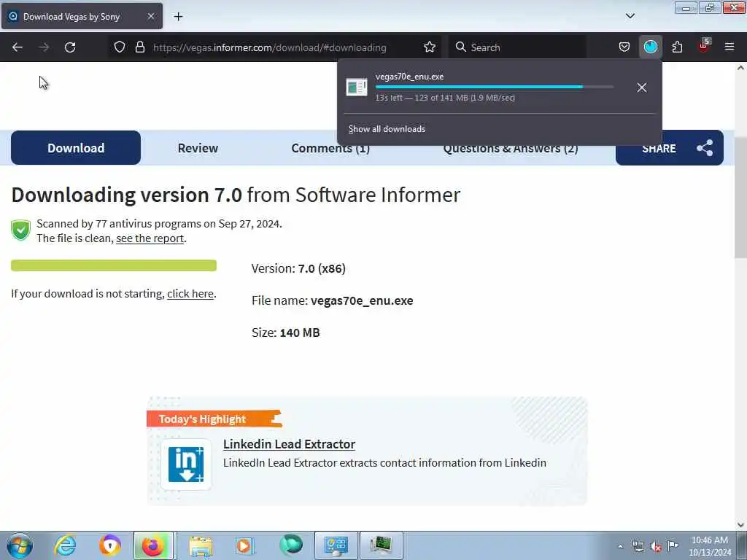
Task: Click the download progress bar in the panel
Action: click(495, 87)
